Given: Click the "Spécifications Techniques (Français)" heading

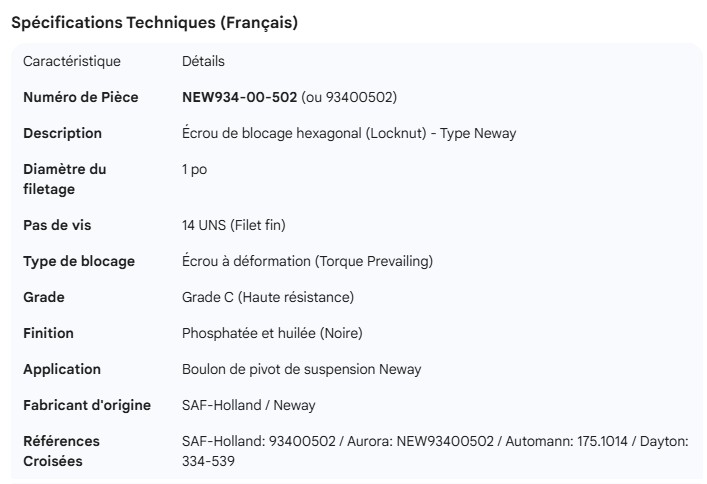Looking at the screenshot, I should click(x=154, y=23).
